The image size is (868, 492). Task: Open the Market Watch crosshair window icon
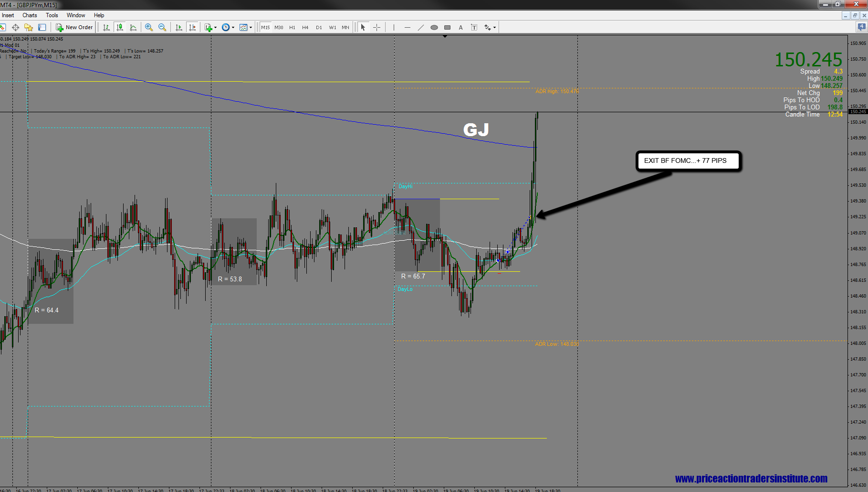[x=15, y=27]
